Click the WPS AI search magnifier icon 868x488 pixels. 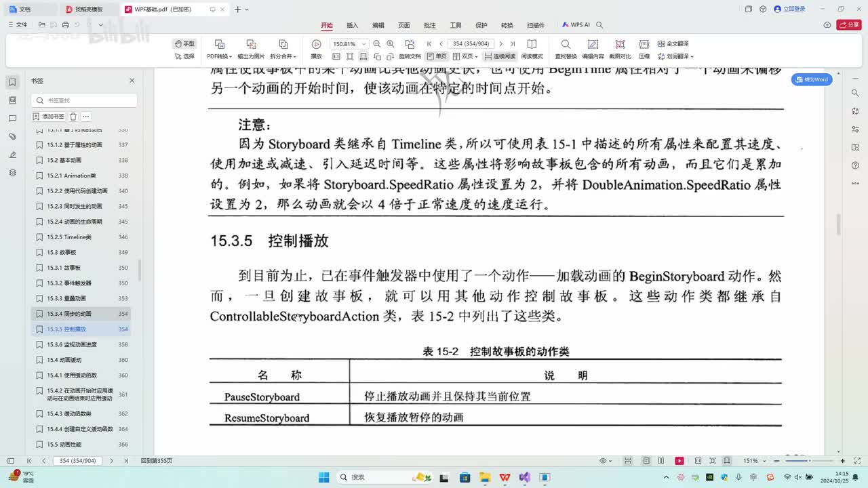point(599,25)
